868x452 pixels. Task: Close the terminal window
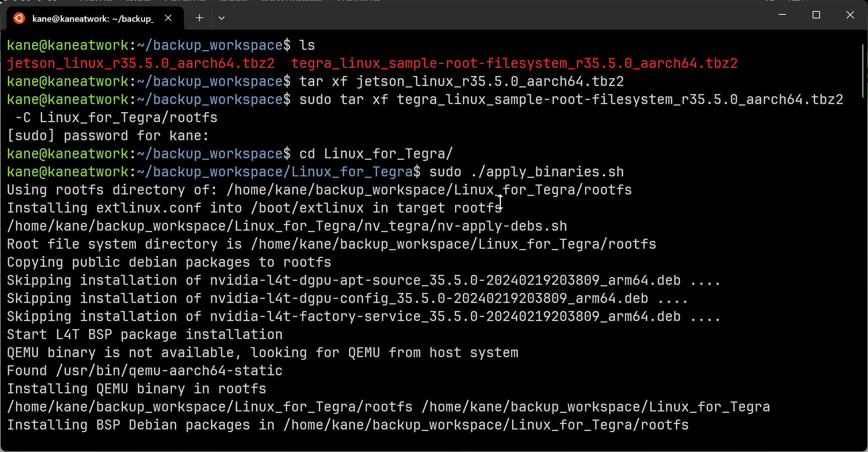(x=850, y=15)
